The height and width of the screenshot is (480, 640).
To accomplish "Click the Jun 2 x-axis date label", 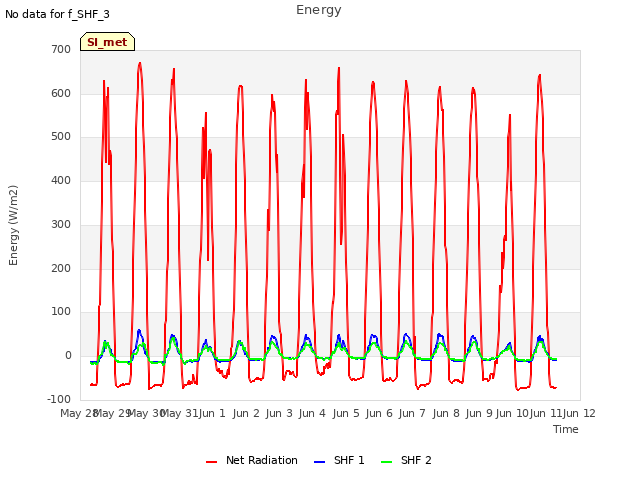I will [x=246, y=413].
